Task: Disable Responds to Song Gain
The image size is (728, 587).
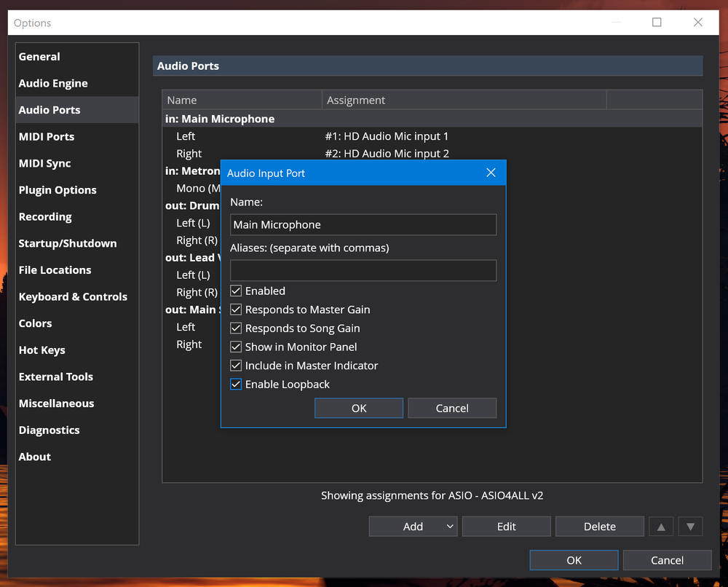Action: [x=236, y=328]
